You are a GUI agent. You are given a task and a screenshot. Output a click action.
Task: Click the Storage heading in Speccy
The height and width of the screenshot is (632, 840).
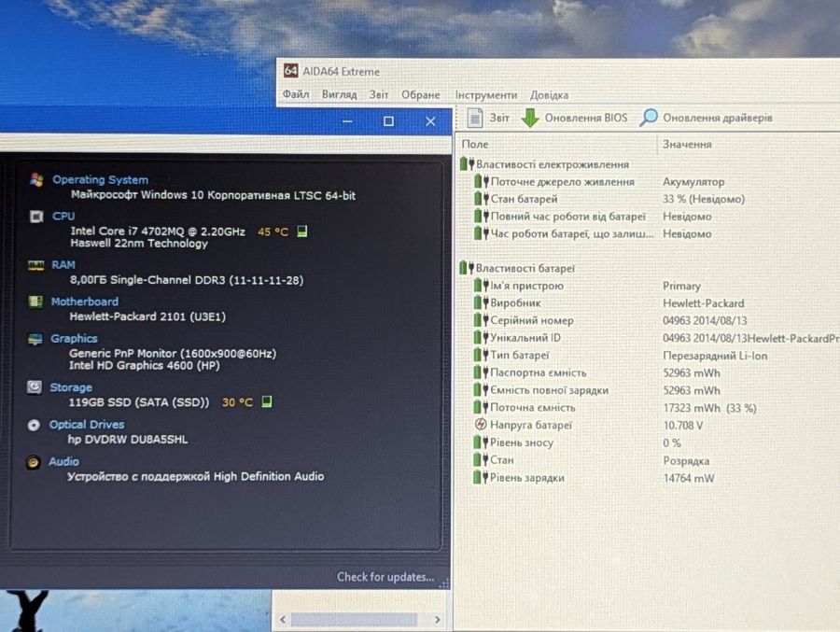point(71,387)
